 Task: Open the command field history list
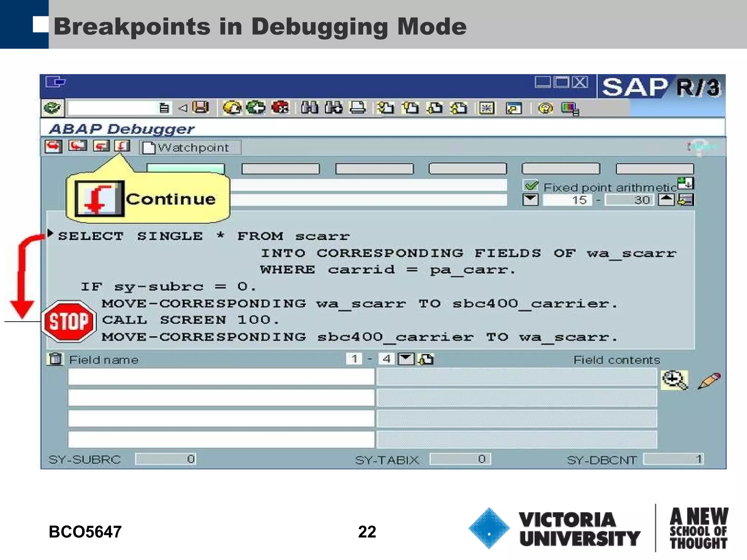(164, 108)
